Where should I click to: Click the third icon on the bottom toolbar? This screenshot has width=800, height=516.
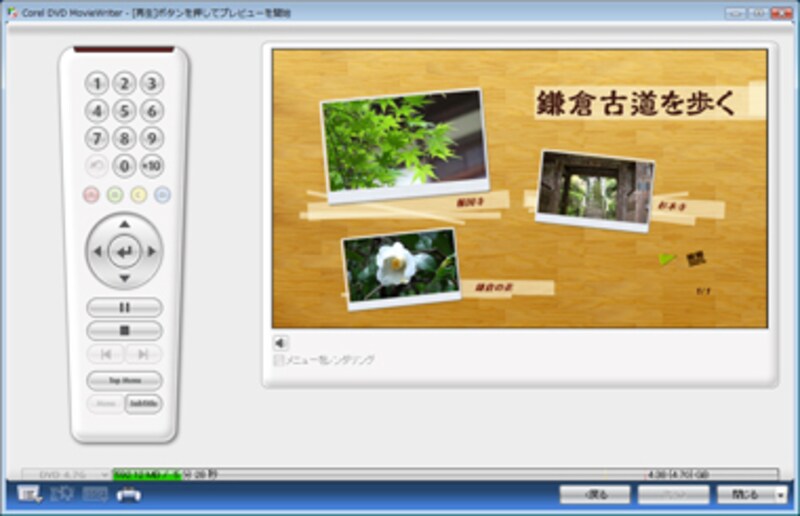(95, 495)
